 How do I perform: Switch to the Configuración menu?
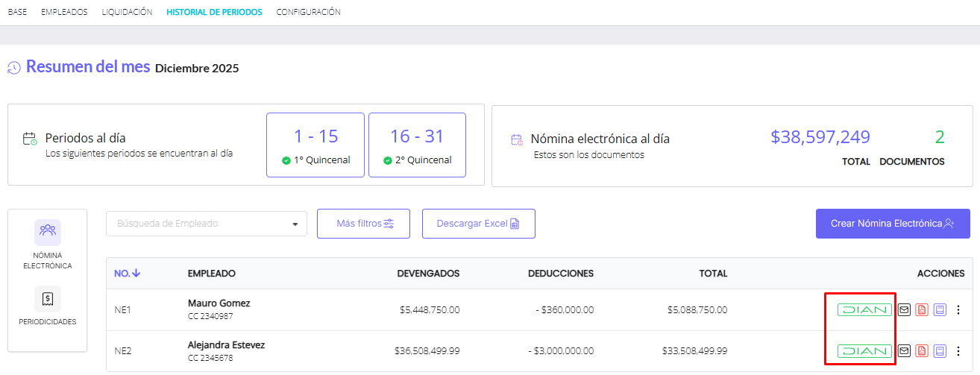pos(308,12)
